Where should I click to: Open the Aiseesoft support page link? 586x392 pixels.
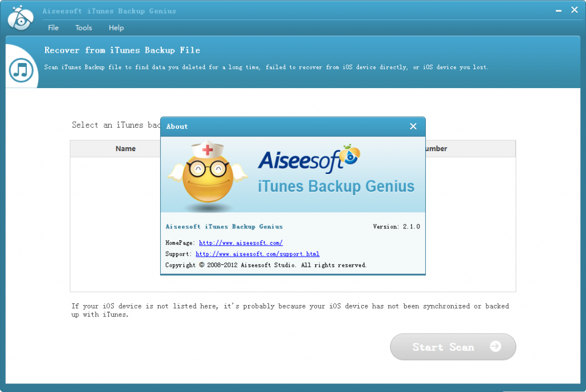point(258,254)
